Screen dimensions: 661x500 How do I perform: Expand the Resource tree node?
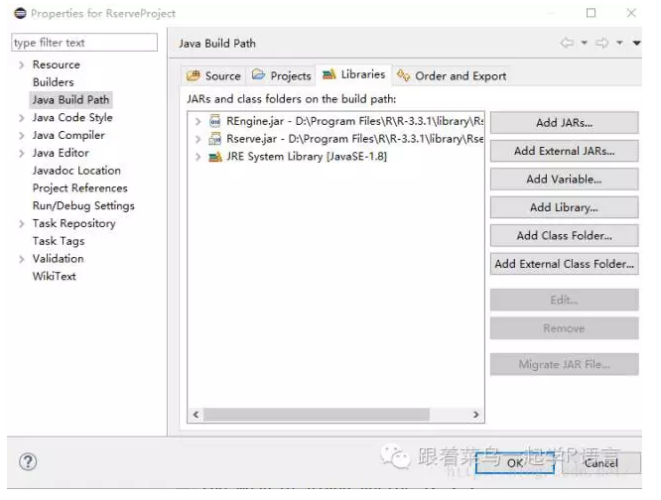coord(21,65)
